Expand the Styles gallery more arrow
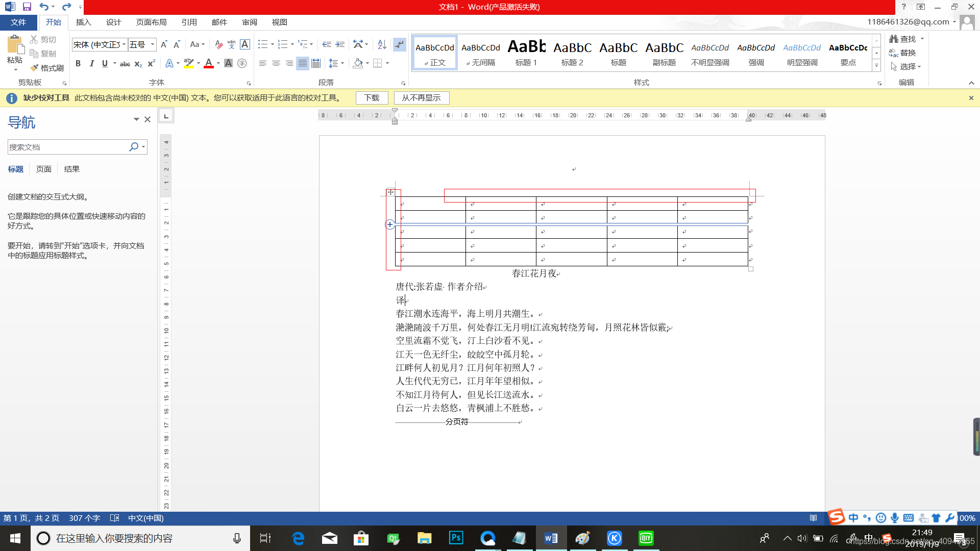Image resolution: width=980 pixels, height=551 pixels. (876, 65)
